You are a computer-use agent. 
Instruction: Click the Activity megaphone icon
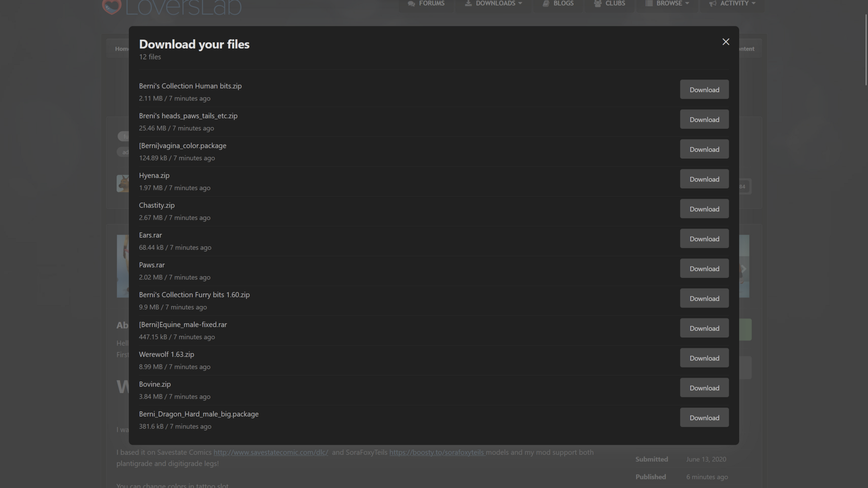[713, 4]
